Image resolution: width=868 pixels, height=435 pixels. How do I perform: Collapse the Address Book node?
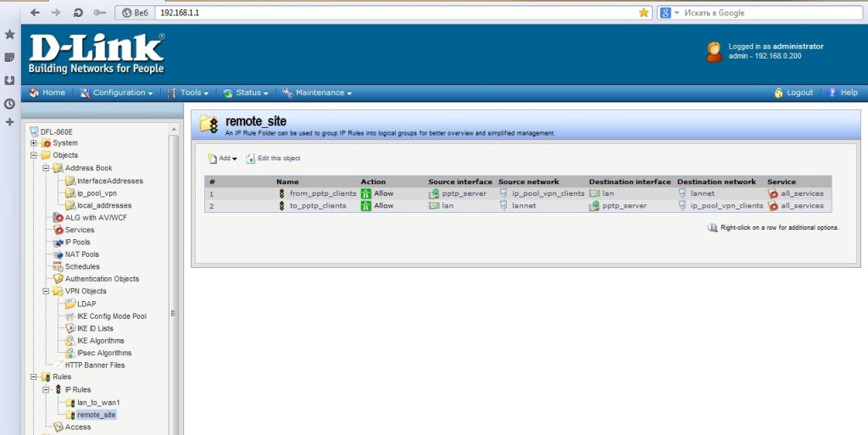point(46,168)
